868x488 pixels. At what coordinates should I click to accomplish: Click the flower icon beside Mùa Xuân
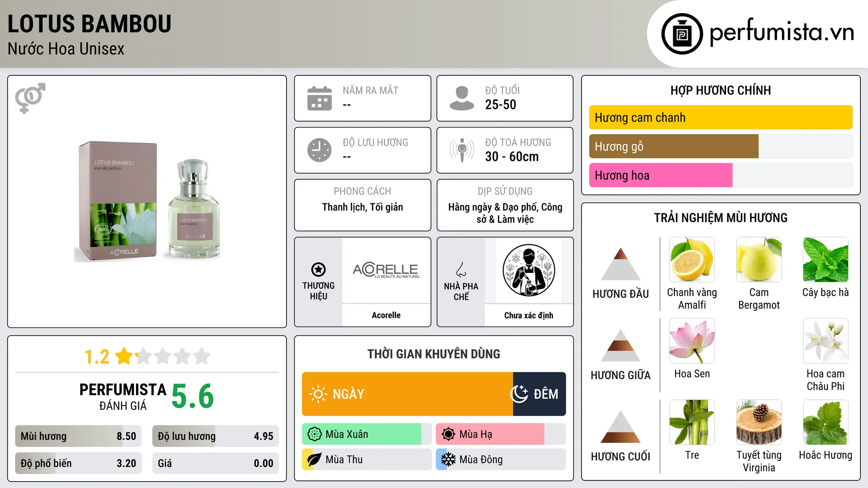pyautogui.click(x=314, y=434)
